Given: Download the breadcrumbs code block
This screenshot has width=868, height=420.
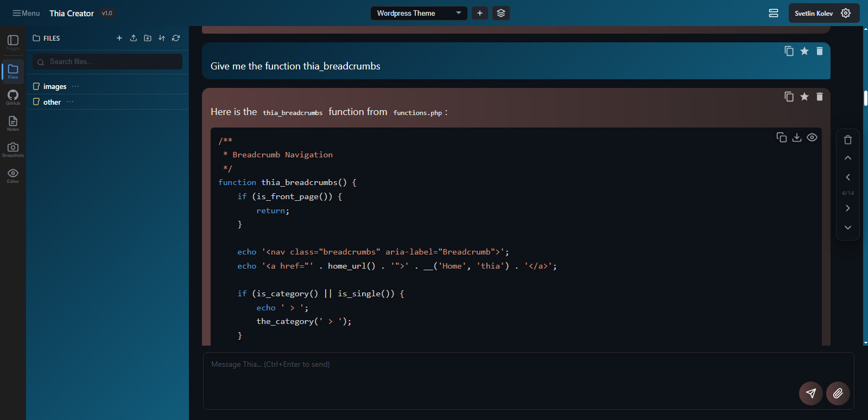Looking at the screenshot, I should pyautogui.click(x=796, y=137).
